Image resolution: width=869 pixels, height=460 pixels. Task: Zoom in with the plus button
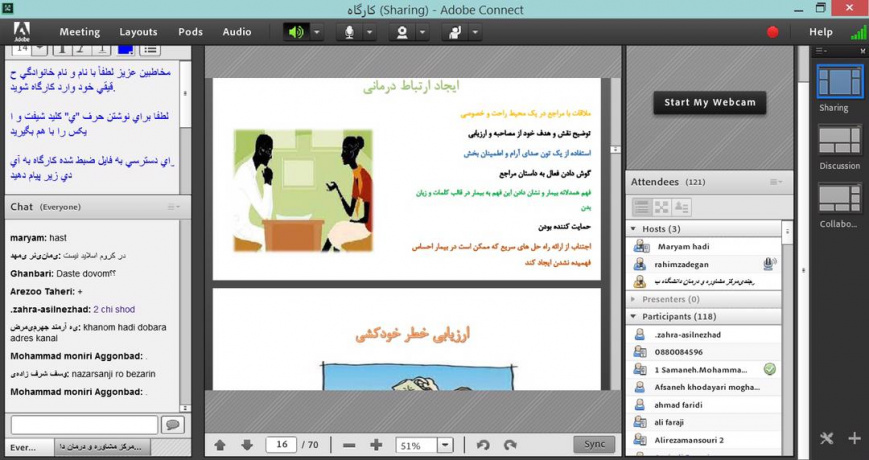pyautogui.click(x=376, y=444)
